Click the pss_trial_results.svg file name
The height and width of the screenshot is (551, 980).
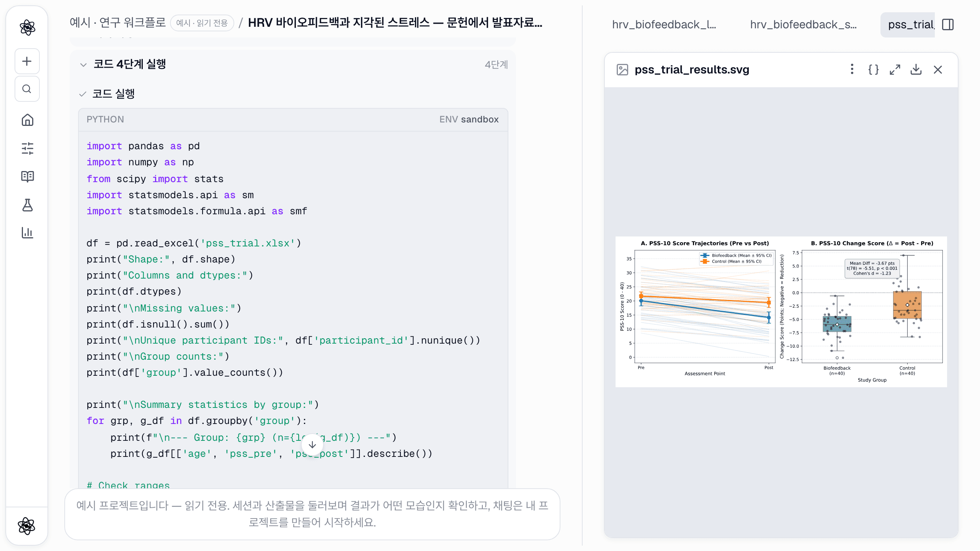click(692, 70)
